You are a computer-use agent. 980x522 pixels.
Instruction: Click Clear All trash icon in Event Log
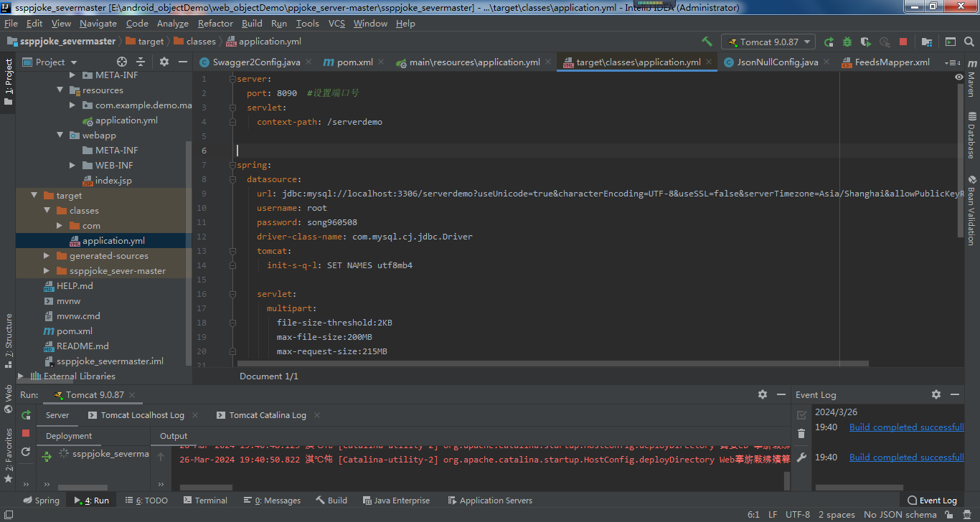(x=801, y=433)
